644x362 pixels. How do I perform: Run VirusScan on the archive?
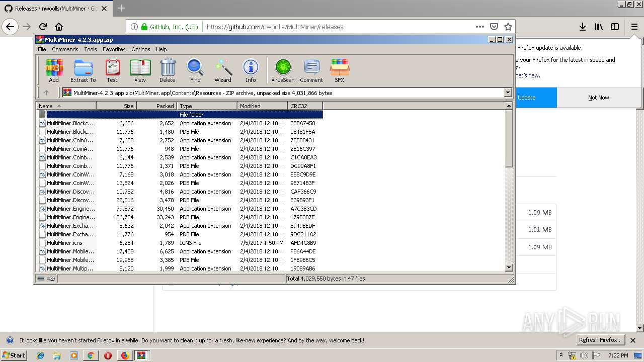[283, 70]
